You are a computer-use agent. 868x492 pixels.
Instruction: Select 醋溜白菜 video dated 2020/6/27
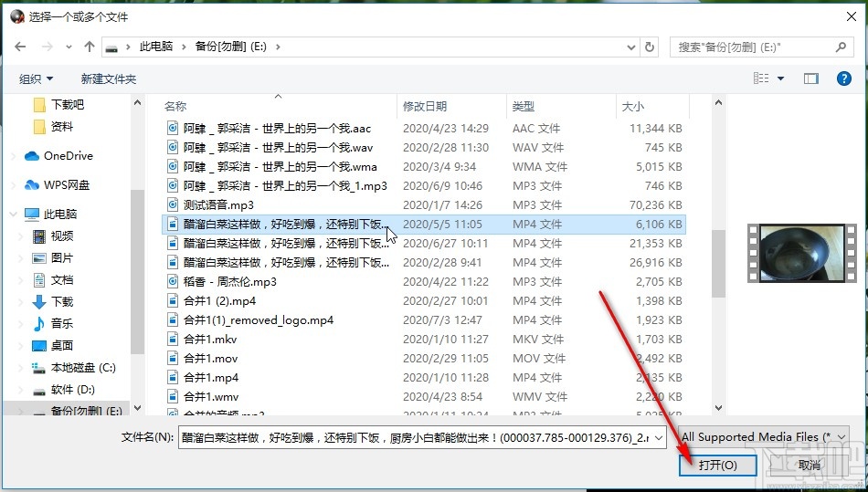[424, 243]
